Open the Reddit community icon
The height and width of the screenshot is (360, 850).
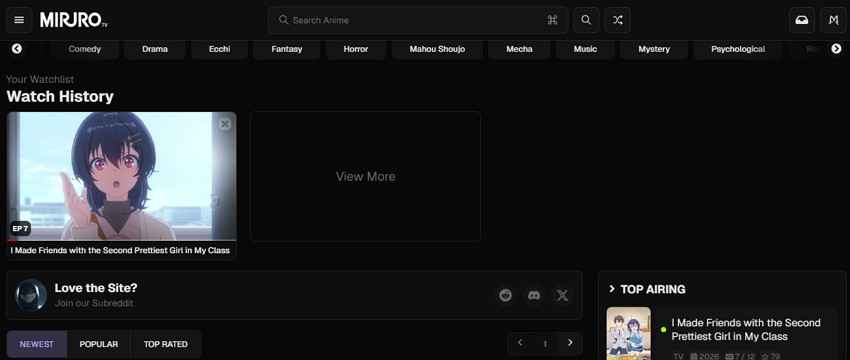click(506, 295)
